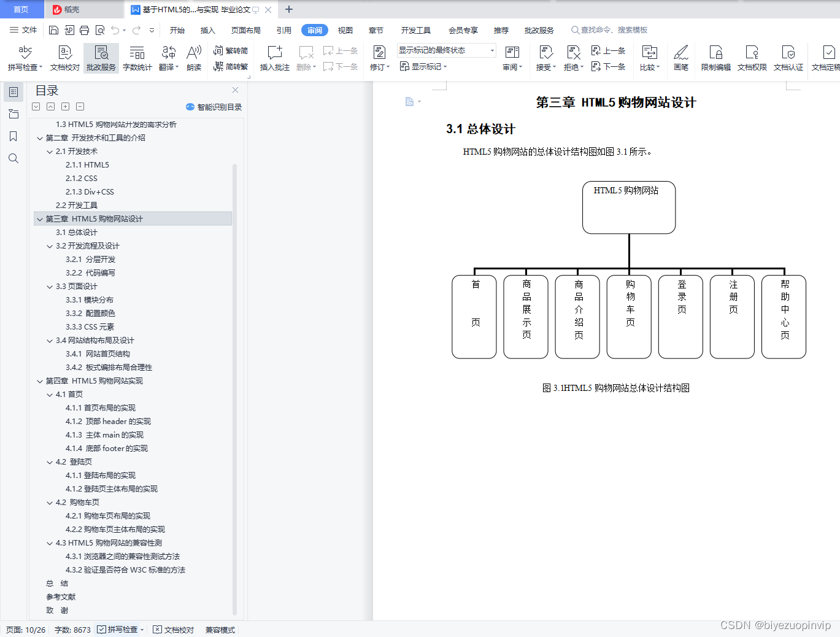Go to next revision with 下一条
This screenshot has width=840, height=637.
(609, 66)
